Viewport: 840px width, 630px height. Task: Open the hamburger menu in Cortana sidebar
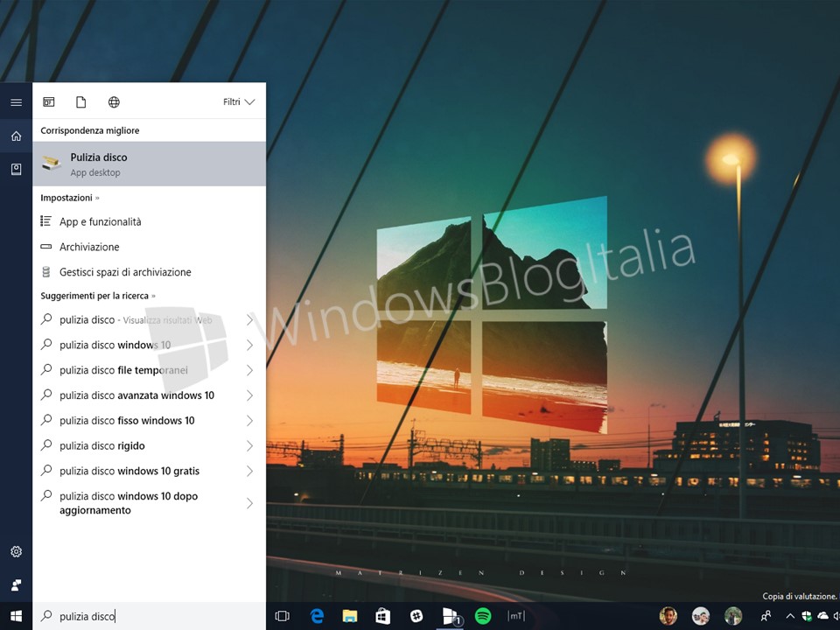[x=16, y=102]
